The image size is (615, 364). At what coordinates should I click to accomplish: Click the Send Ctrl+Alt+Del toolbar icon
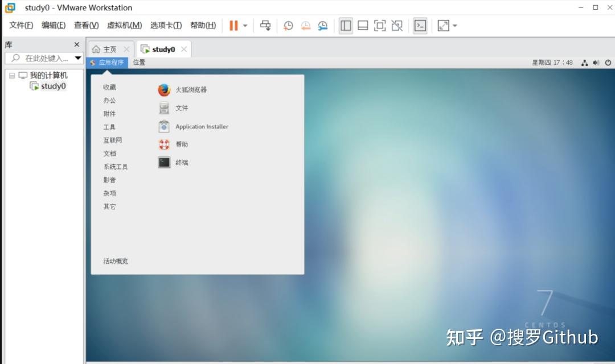click(x=265, y=26)
